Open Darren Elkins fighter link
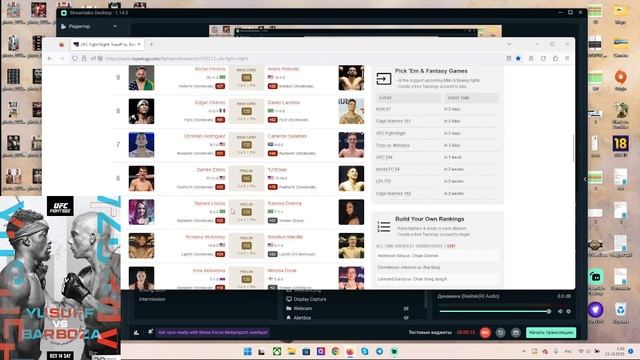This screenshot has height=360, width=640. pyautogui.click(x=211, y=169)
